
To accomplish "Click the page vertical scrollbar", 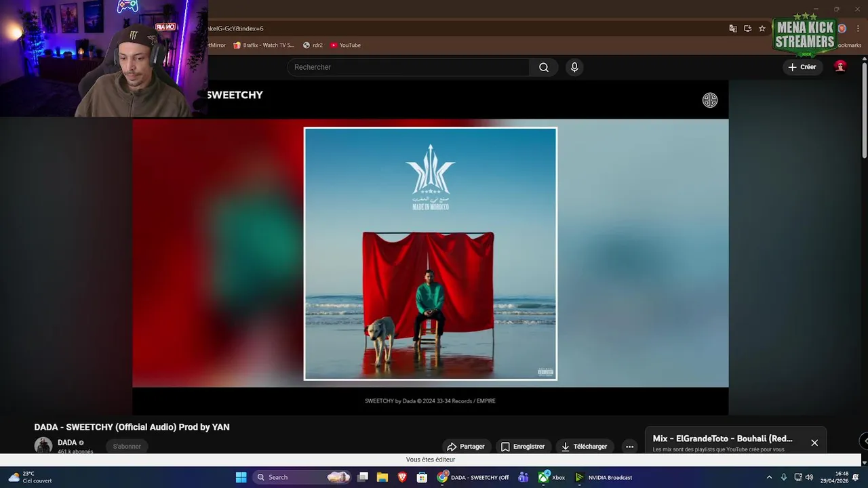I will (x=864, y=112).
